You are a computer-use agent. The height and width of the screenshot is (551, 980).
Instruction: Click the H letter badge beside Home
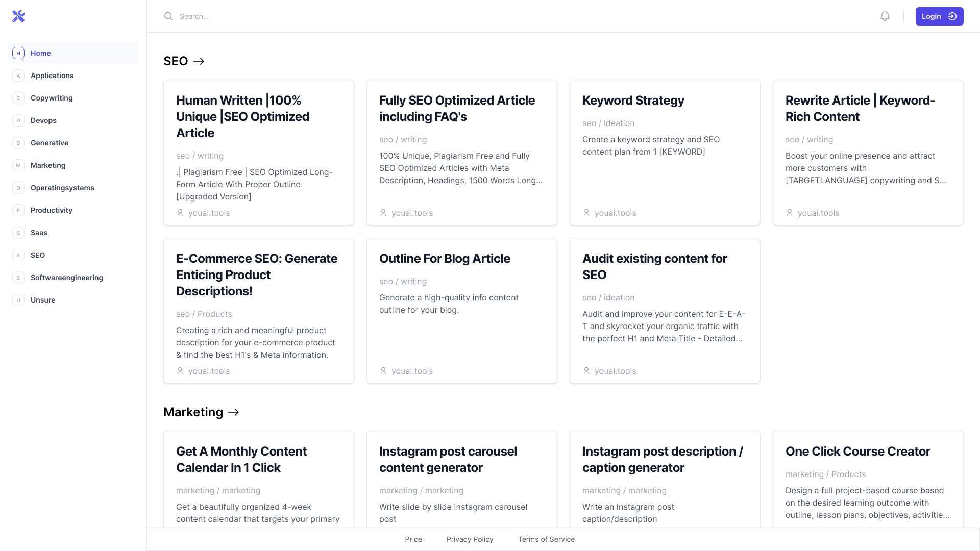coord(18,53)
